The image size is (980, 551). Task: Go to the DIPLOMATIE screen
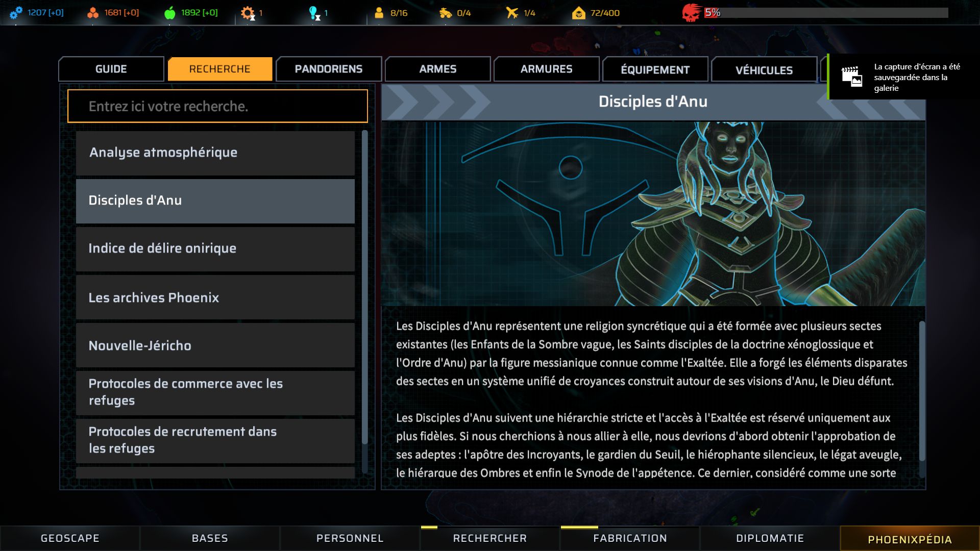[770, 538]
